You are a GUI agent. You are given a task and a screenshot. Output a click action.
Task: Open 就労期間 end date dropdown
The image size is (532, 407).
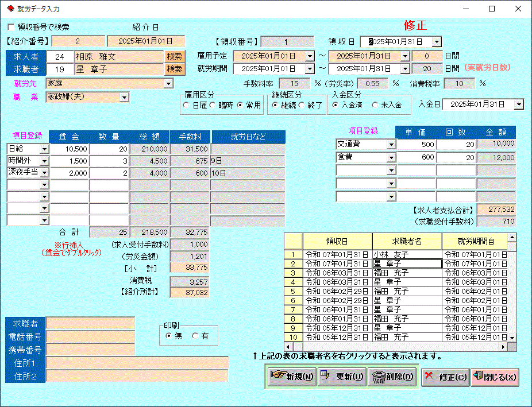click(405, 69)
